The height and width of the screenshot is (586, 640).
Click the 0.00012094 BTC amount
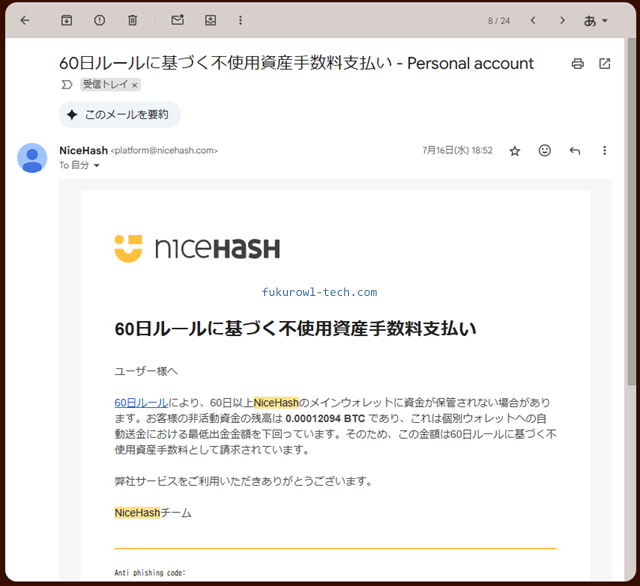(x=325, y=419)
